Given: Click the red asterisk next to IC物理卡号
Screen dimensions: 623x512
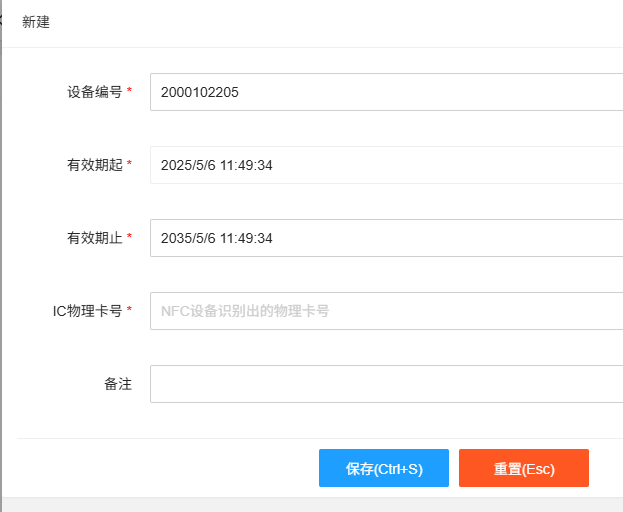Looking at the screenshot, I should tap(130, 311).
